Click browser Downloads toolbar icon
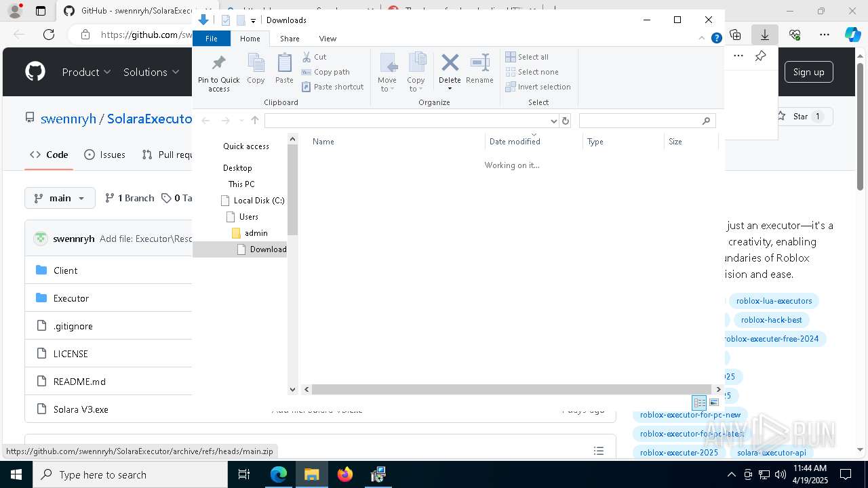The width and height of the screenshot is (868, 488). coord(765,35)
